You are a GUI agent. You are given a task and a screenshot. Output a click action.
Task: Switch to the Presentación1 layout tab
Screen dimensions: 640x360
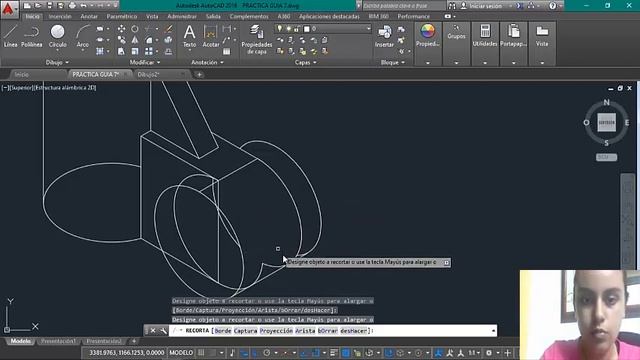click(58, 341)
